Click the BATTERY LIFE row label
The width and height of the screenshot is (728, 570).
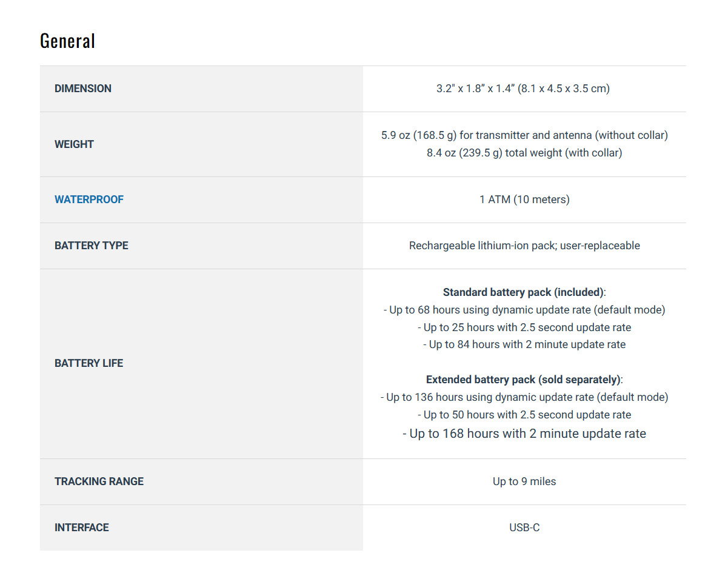pos(88,363)
